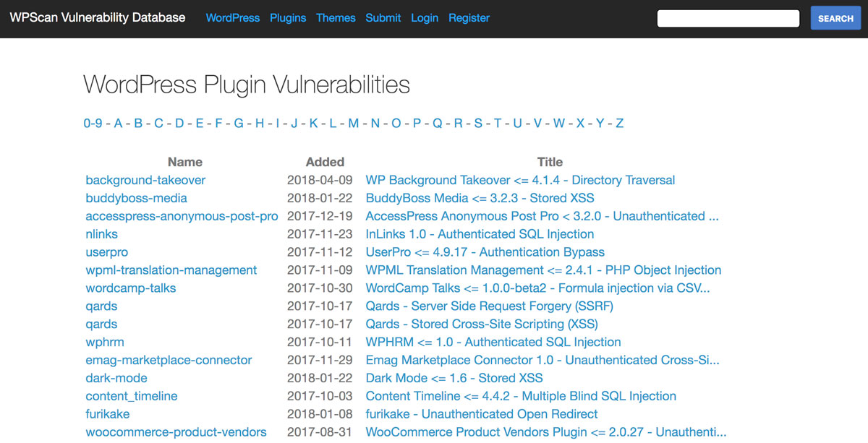This screenshot has height=443, width=868.
Task: Open the nlinks plugin link
Action: 101,234
